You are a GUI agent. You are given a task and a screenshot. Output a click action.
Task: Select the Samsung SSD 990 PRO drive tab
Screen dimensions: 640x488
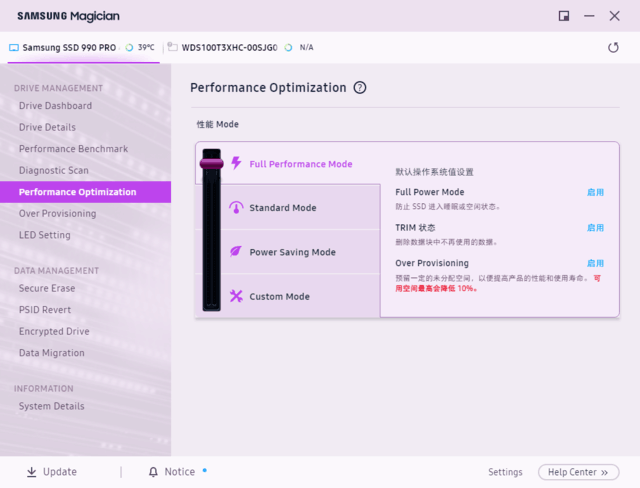[70, 47]
